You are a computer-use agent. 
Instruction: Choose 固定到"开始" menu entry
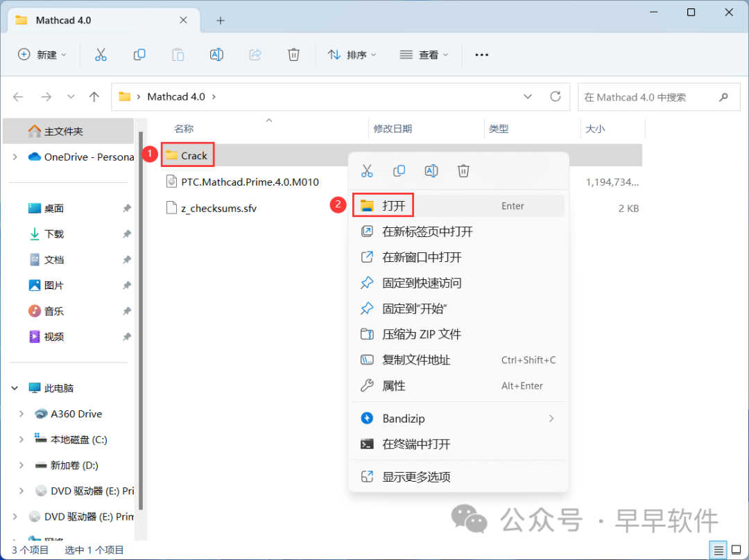pyautogui.click(x=458, y=309)
